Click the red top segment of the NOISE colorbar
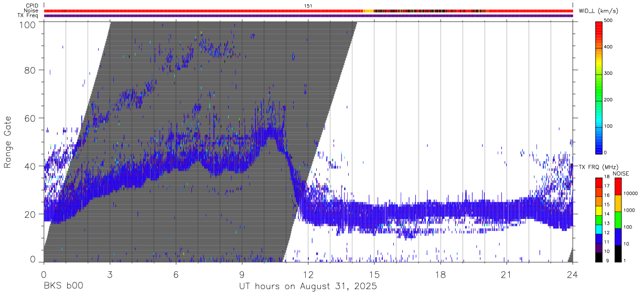 tap(617, 186)
